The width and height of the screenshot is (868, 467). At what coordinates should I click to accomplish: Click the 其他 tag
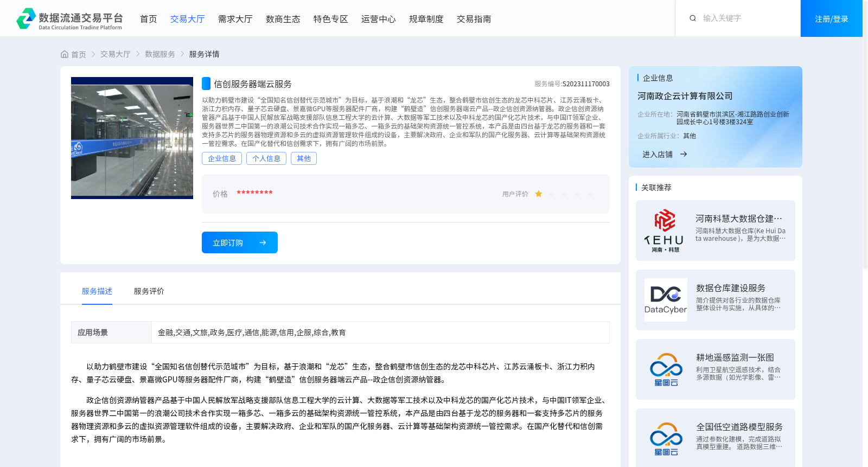pyautogui.click(x=304, y=158)
